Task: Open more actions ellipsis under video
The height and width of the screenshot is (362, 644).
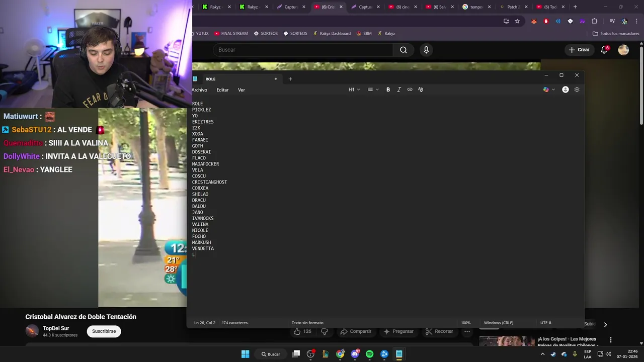Action: pos(467,331)
